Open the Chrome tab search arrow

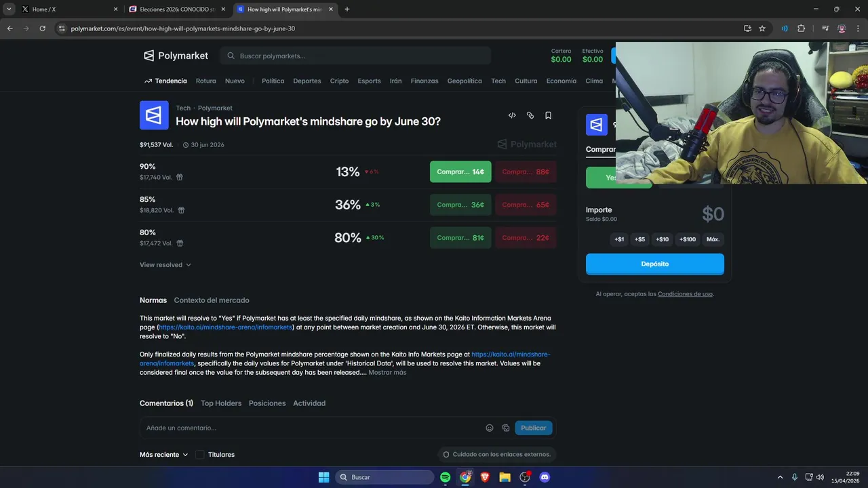click(9, 9)
